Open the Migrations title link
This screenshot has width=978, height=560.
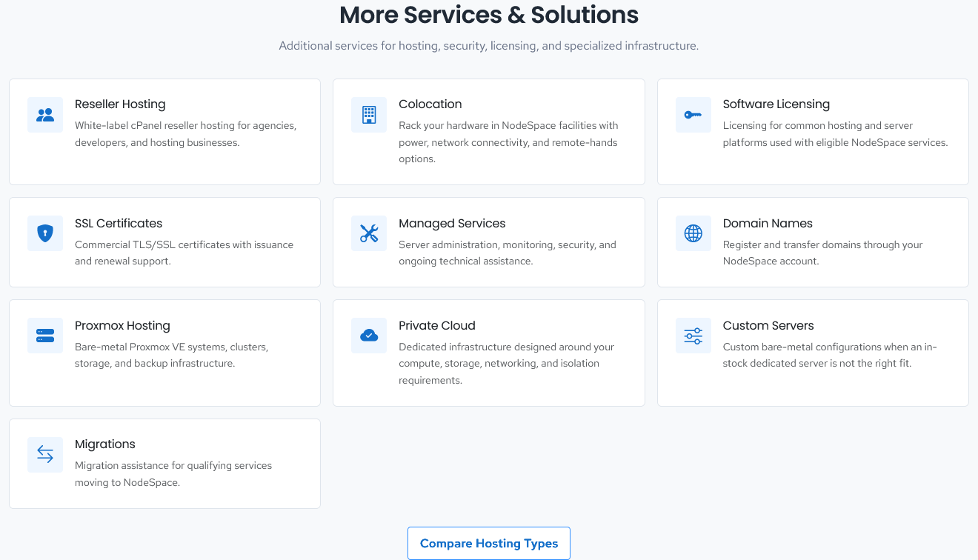[105, 444]
